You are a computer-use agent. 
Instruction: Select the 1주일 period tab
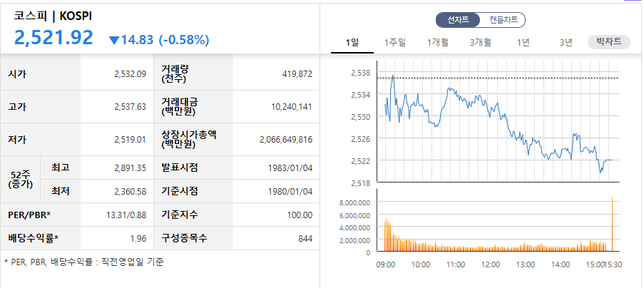coord(395,42)
